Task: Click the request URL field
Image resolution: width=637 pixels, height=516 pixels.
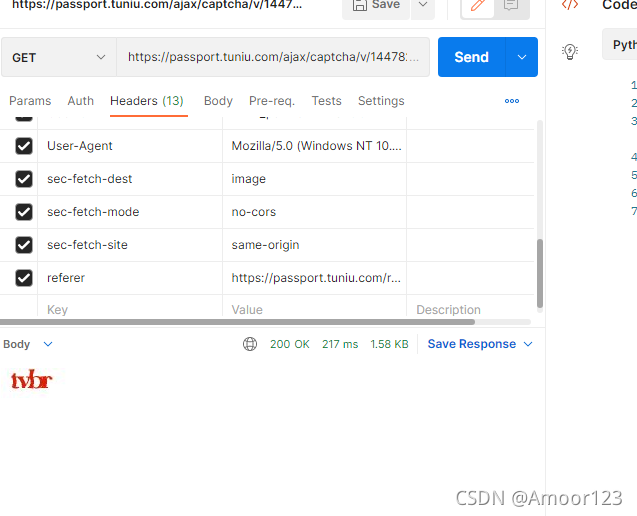Action: tap(273, 57)
